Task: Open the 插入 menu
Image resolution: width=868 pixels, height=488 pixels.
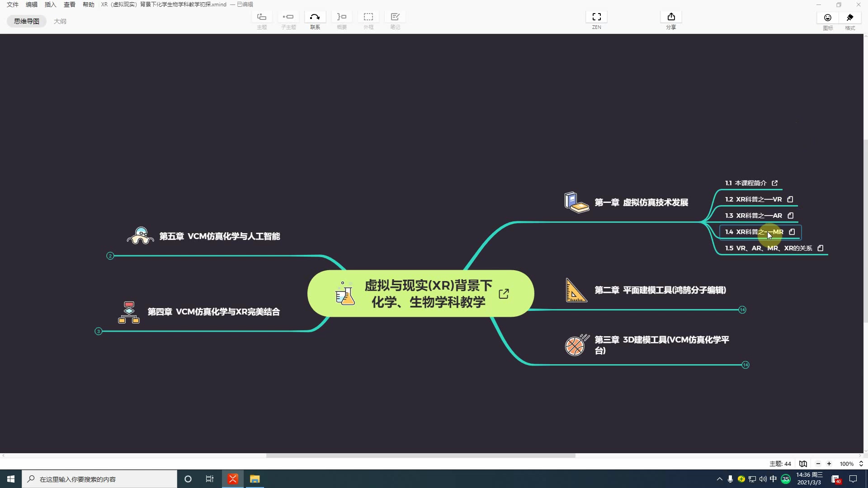Action: click(x=51, y=5)
